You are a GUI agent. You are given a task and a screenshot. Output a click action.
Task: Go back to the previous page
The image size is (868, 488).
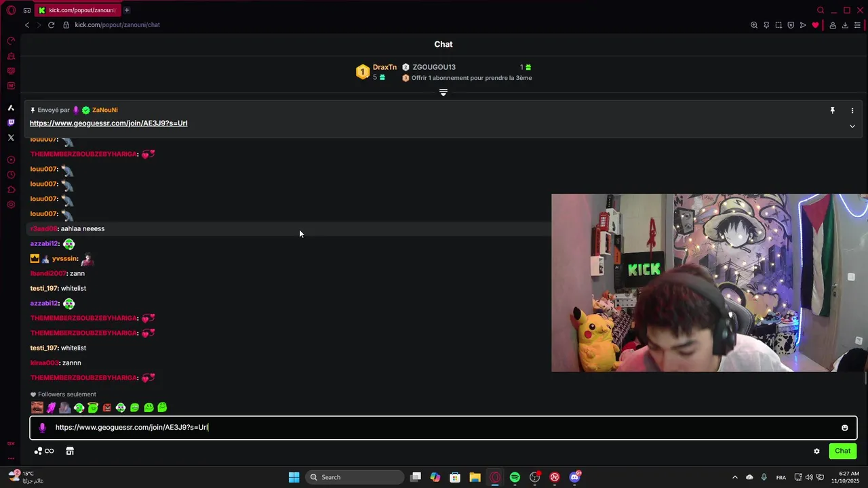[27, 25]
